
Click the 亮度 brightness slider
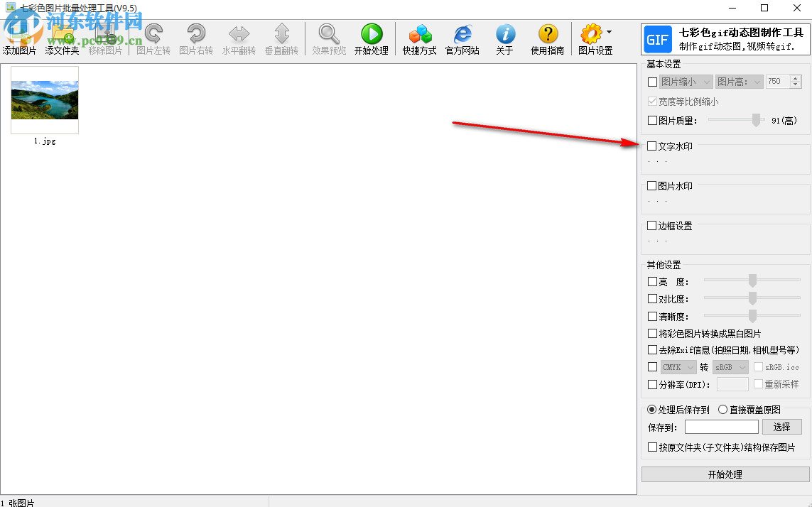752,280
